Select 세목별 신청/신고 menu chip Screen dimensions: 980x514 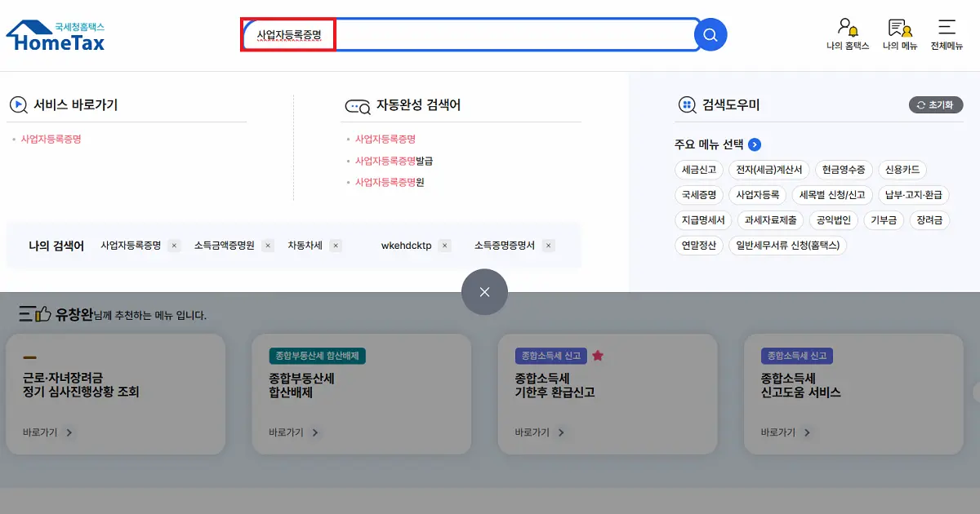(832, 195)
